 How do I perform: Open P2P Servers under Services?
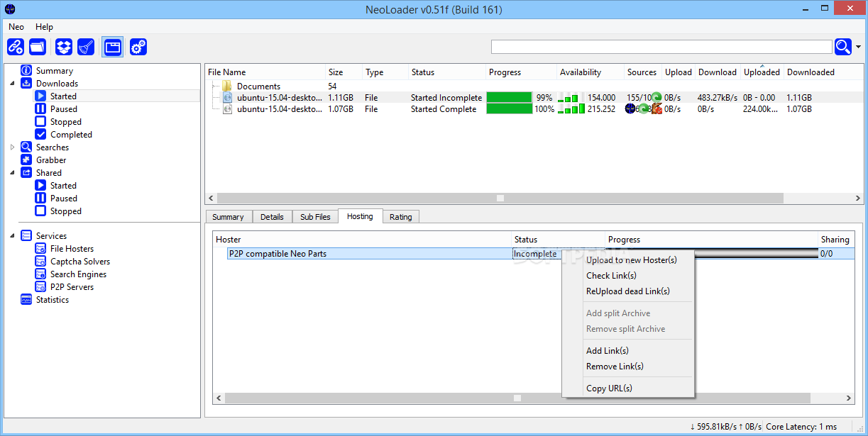[x=72, y=287]
